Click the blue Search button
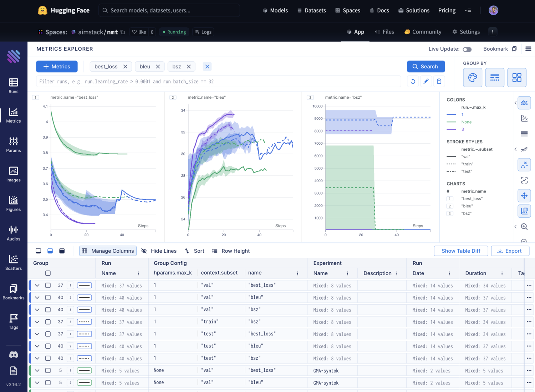The height and width of the screenshot is (392, 535). pyautogui.click(x=426, y=67)
